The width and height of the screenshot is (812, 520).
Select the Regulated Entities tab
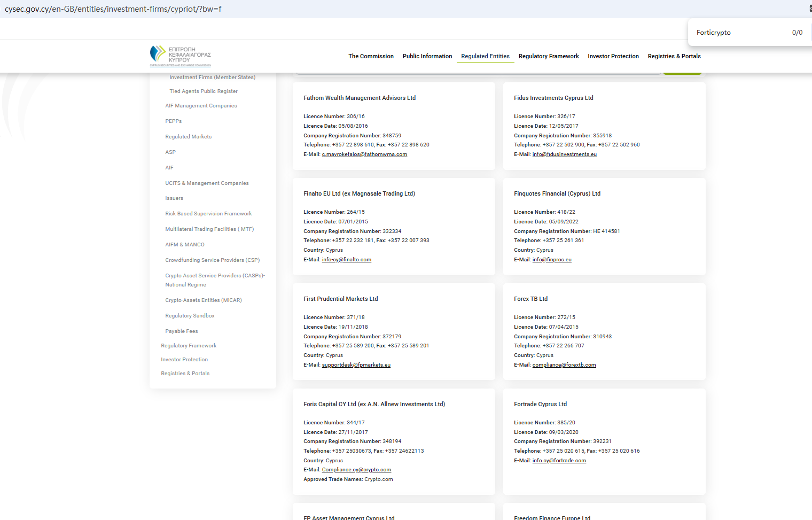(485, 56)
